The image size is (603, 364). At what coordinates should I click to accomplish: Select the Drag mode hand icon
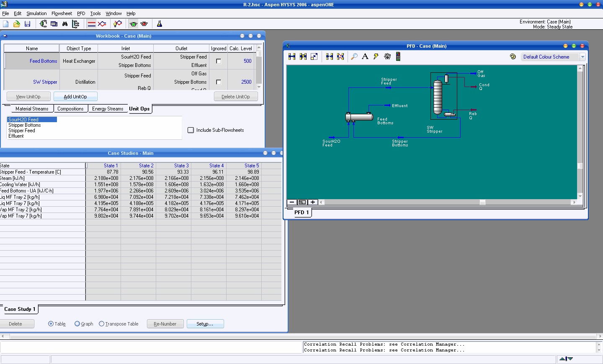(x=387, y=56)
